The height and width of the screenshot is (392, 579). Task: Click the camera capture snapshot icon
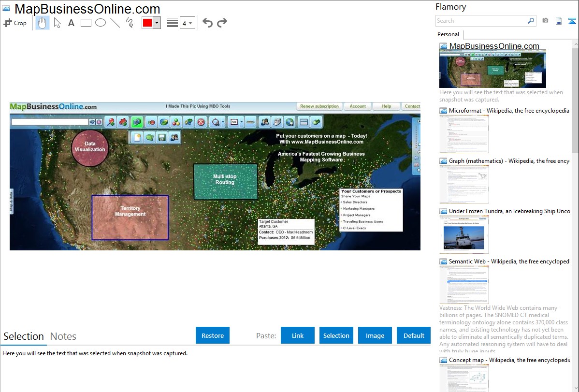click(x=545, y=21)
